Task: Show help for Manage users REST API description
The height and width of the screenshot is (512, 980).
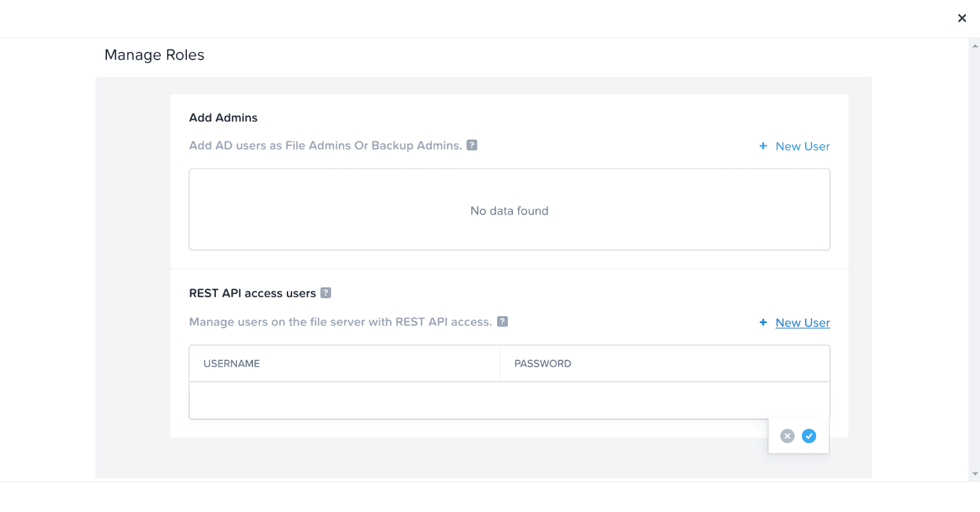Action: tap(503, 322)
